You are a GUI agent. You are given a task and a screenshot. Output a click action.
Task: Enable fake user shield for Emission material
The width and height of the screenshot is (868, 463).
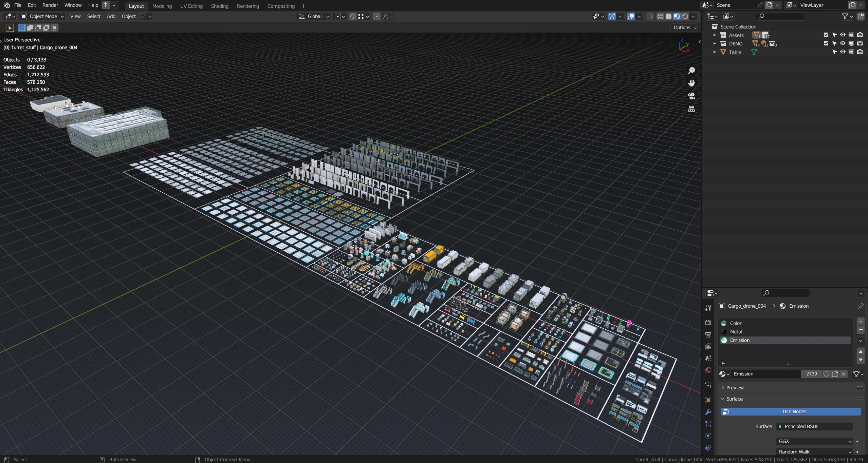tap(826, 374)
